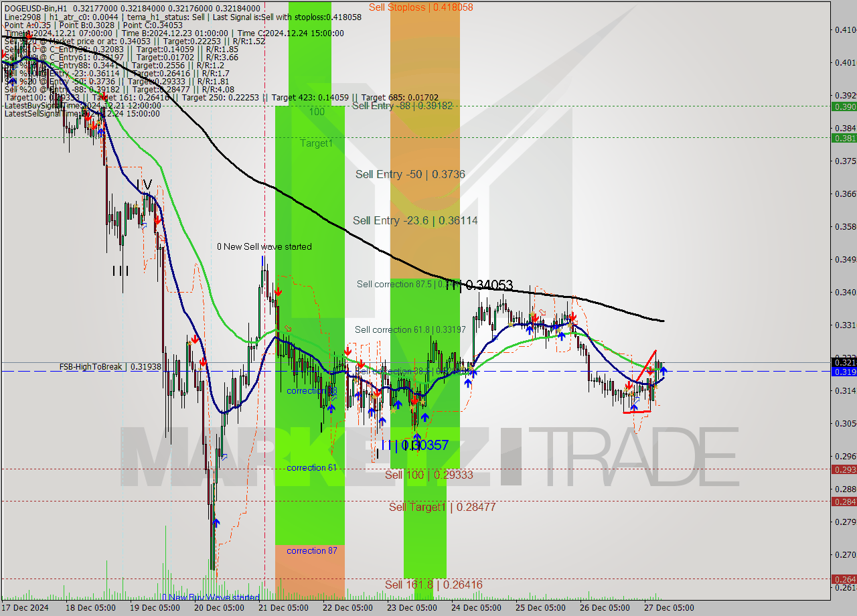Click the 'LatestSellSignalTime' info line

(x=82, y=113)
